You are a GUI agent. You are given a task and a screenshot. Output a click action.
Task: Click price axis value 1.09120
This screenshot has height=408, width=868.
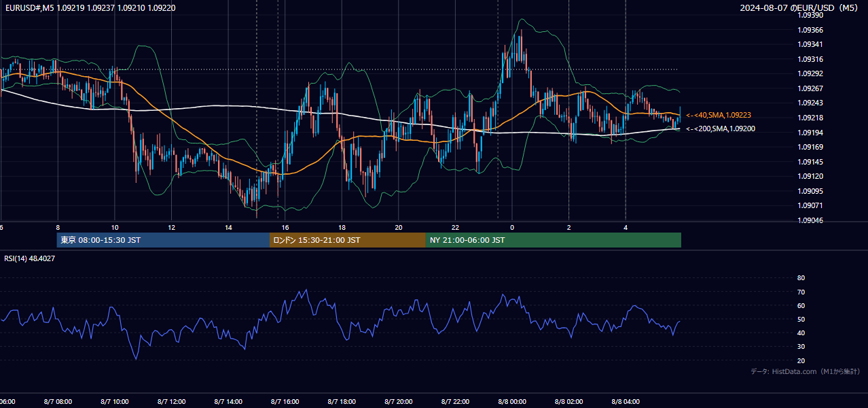click(x=811, y=176)
